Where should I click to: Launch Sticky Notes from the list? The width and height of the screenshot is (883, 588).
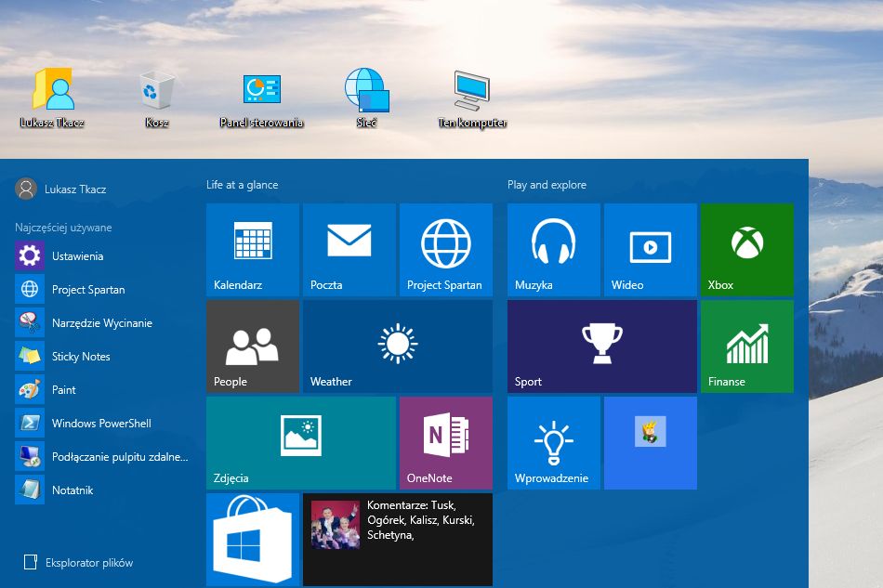101,356
